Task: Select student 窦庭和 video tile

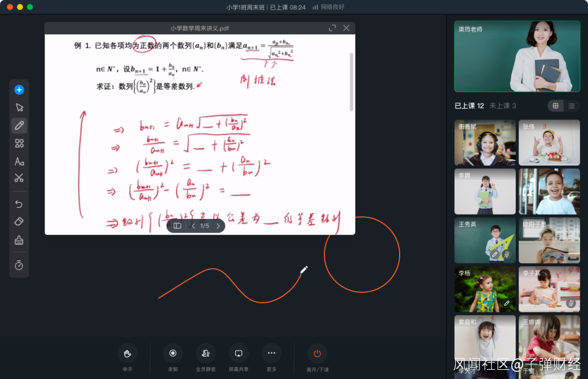Action: (x=485, y=338)
